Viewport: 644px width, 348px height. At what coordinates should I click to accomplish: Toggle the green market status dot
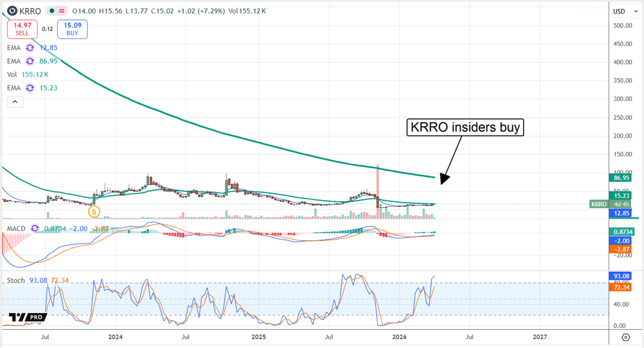52,10
